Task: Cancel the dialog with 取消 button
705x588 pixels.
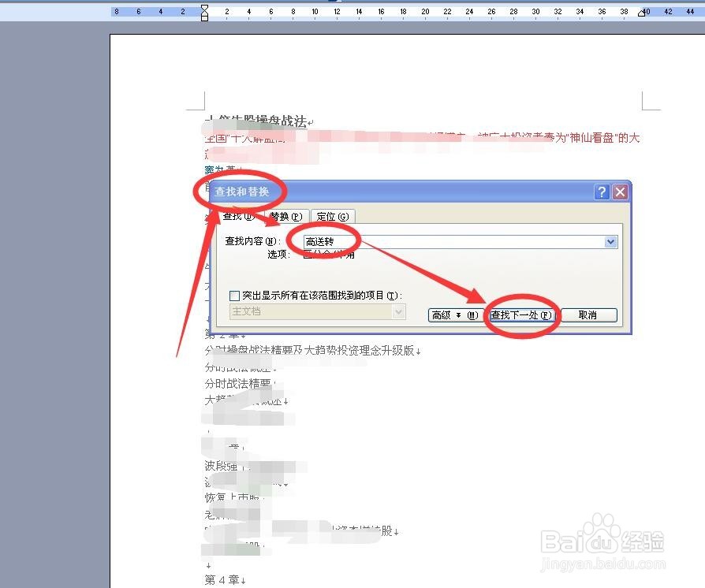Action: (x=588, y=315)
